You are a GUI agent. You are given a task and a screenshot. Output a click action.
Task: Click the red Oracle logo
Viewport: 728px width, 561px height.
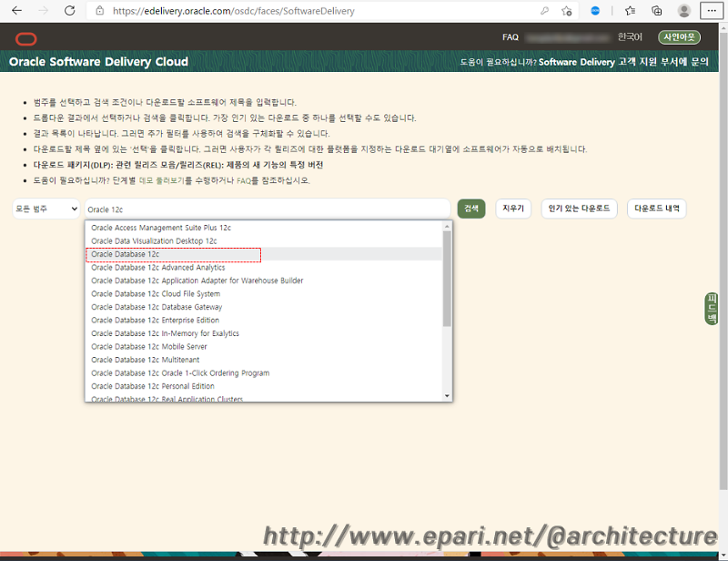(x=26, y=39)
